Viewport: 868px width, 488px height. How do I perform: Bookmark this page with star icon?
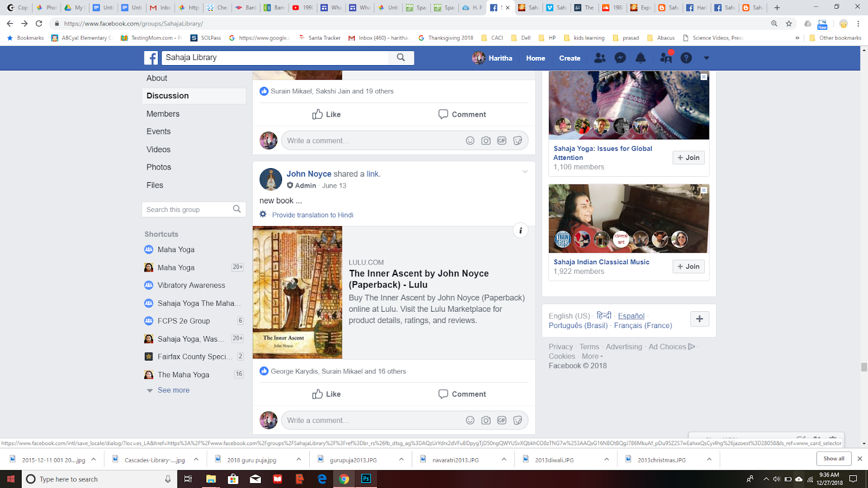(789, 23)
